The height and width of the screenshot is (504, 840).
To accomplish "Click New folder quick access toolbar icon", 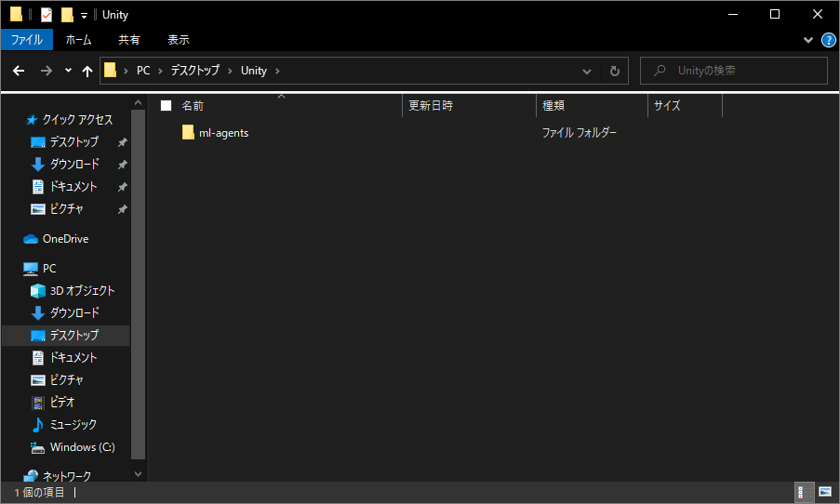I will tap(67, 15).
